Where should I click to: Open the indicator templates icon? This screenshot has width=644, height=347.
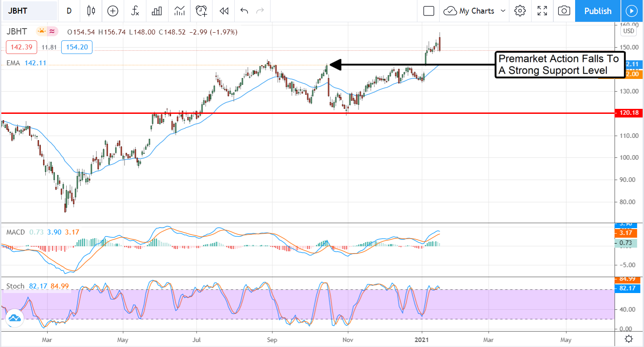[x=179, y=11]
